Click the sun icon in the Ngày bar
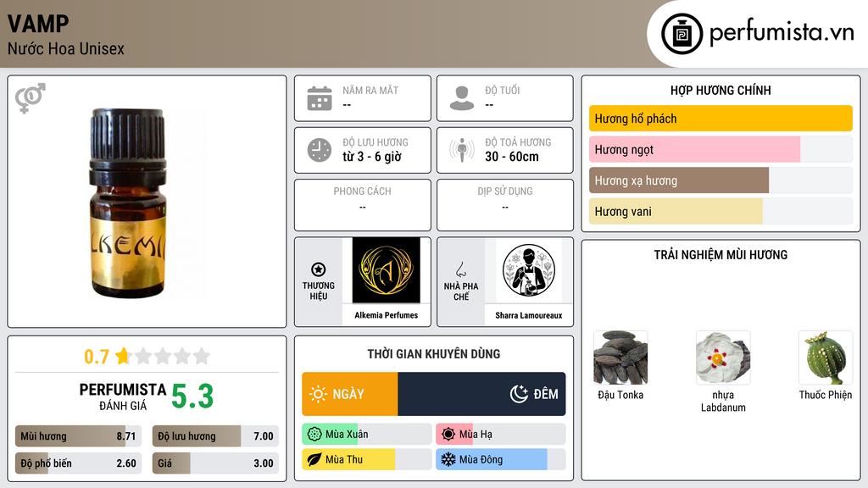Screen dimensions: 868x488 [x=318, y=394]
